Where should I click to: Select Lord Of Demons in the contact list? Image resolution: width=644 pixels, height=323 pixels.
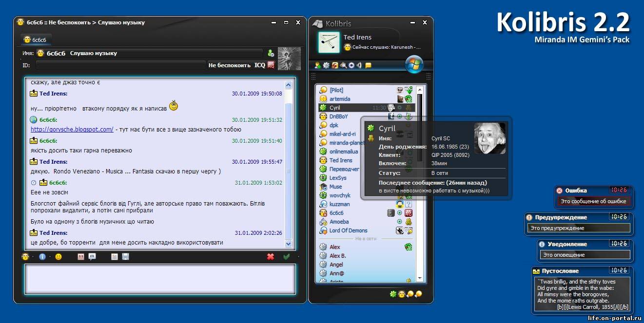[x=366, y=230]
